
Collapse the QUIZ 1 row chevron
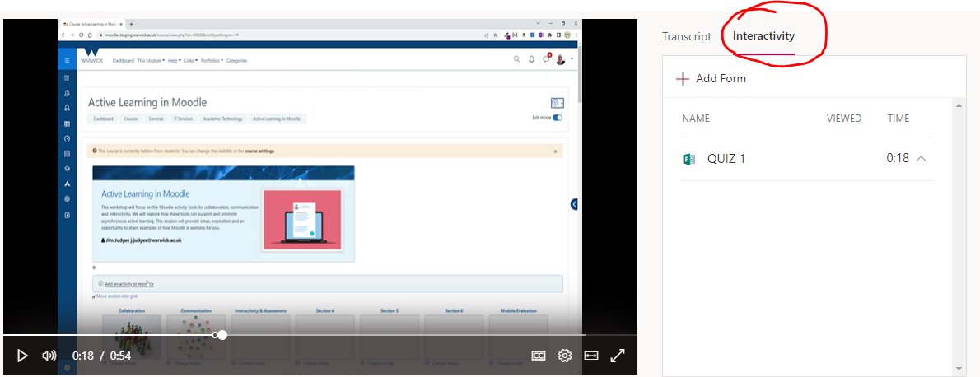click(922, 159)
